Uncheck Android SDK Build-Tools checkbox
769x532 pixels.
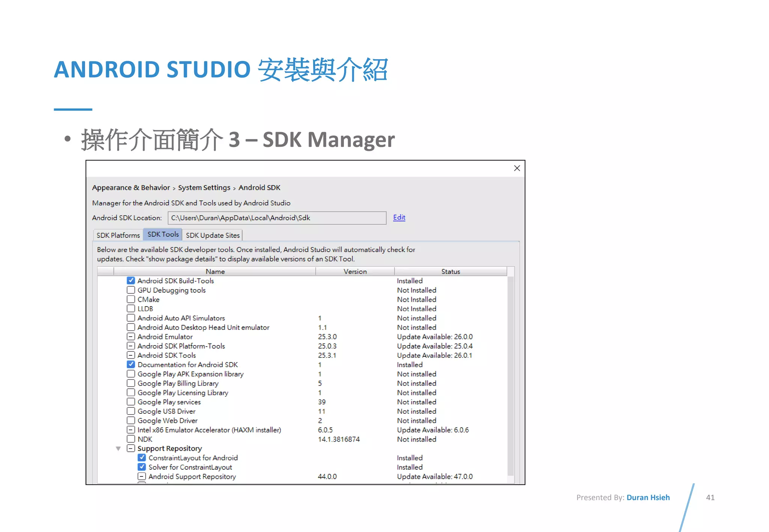click(x=131, y=280)
